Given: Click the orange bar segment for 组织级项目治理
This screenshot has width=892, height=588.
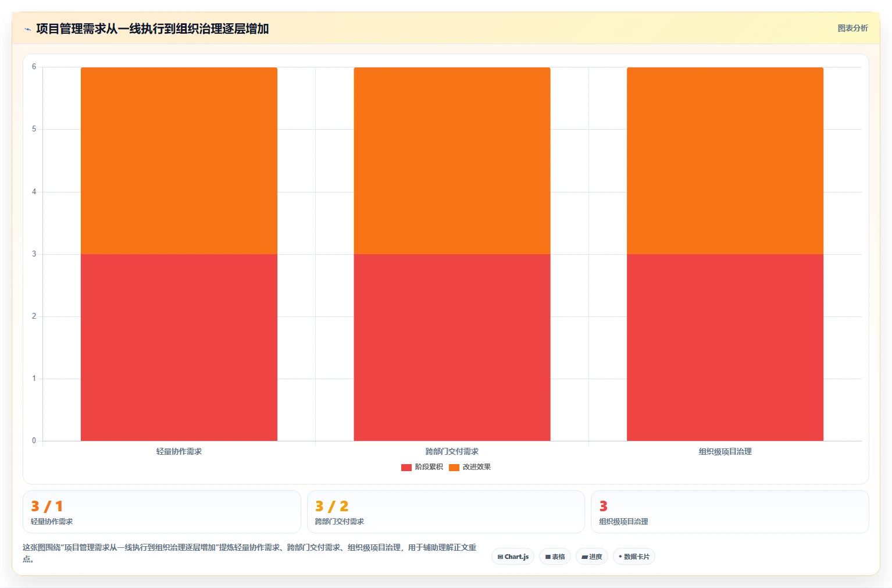Looking at the screenshot, I should pos(725,161).
